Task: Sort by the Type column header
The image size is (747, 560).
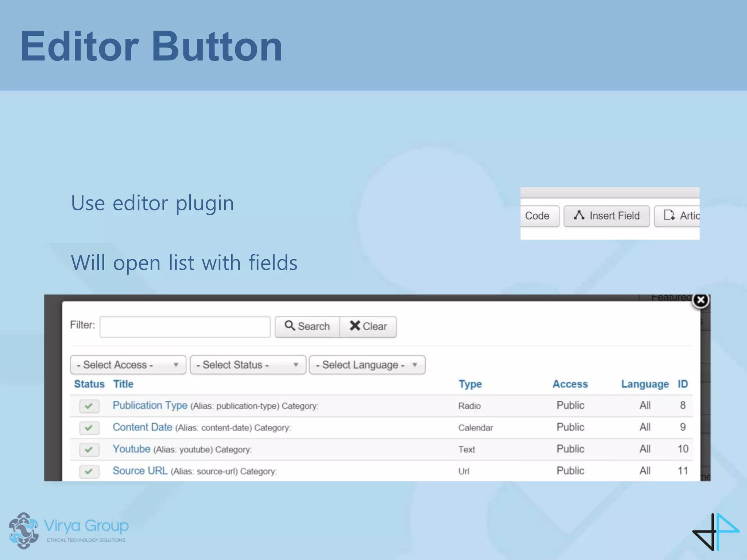Action: [x=470, y=384]
